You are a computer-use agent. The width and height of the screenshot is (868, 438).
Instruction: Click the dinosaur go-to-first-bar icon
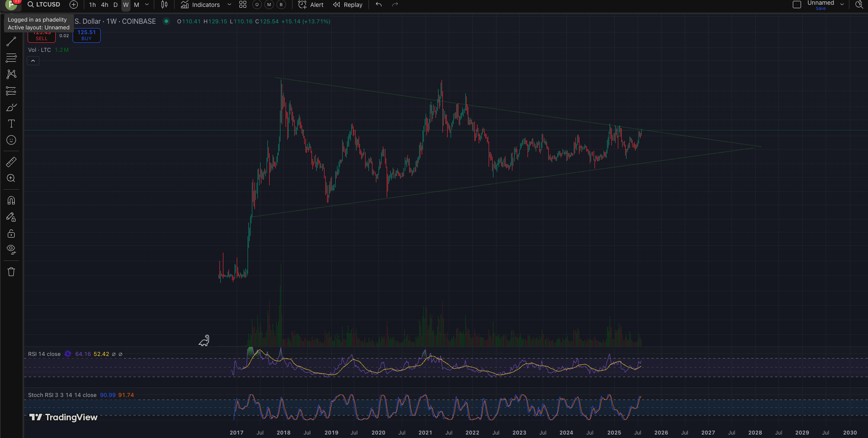pyautogui.click(x=204, y=341)
